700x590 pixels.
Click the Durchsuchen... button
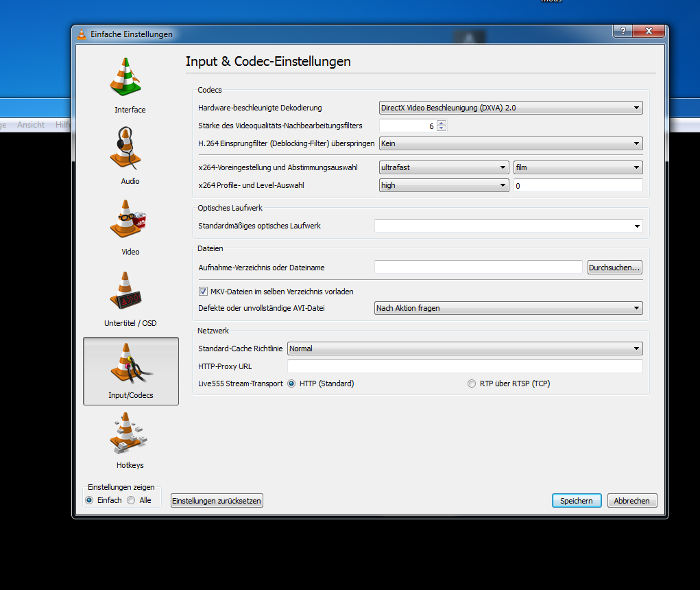point(615,268)
